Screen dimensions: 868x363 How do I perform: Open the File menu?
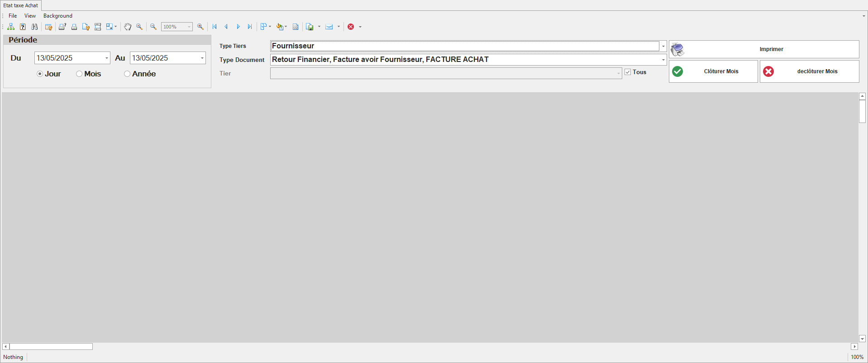coord(13,16)
